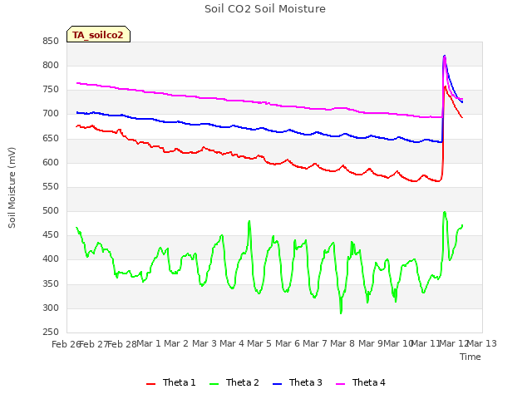Click the 300 y-axis tick label
This screenshot has height=399, width=532.
click(x=51, y=308)
